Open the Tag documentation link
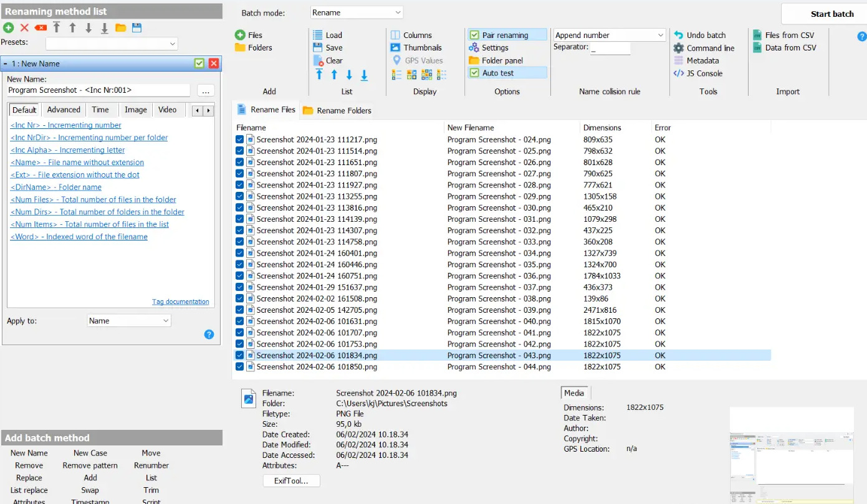867x504 pixels. pyautogui.click(x=181, y=302)
